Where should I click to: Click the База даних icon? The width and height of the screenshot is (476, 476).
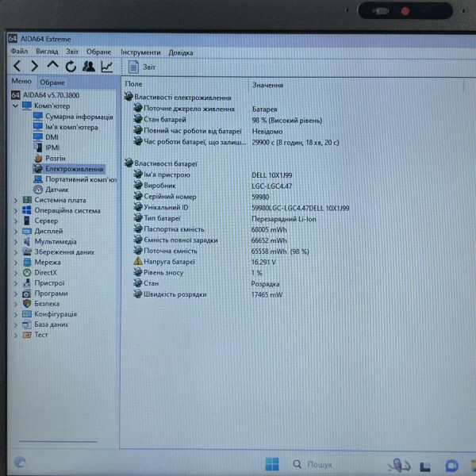point(27,324)
